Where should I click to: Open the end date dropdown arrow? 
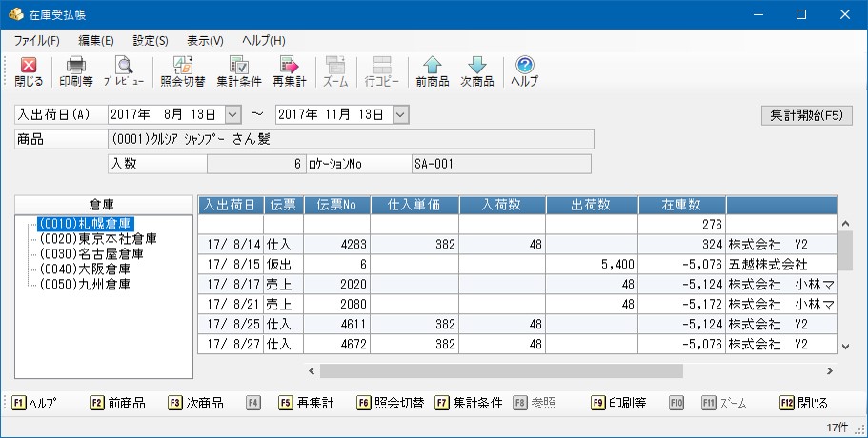pyautogui.click(x=400, y=114)
